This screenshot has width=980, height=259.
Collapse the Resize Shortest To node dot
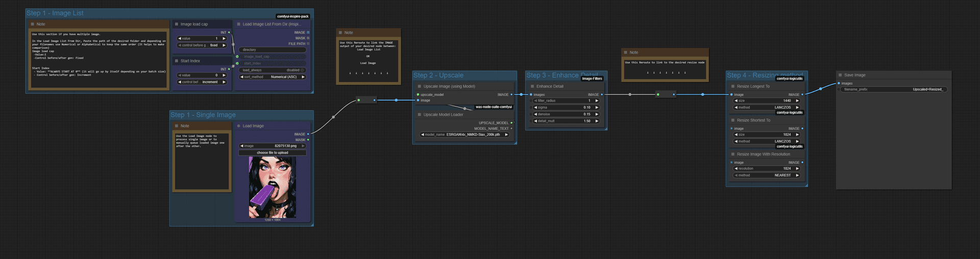[x=733, y=120]
